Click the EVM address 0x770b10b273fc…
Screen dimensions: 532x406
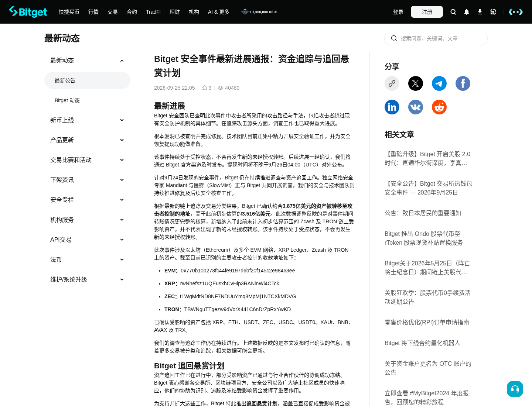point(238,271)
